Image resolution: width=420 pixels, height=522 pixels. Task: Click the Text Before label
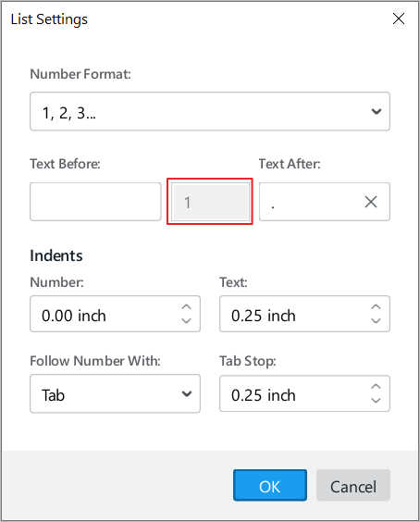point(66,164)
